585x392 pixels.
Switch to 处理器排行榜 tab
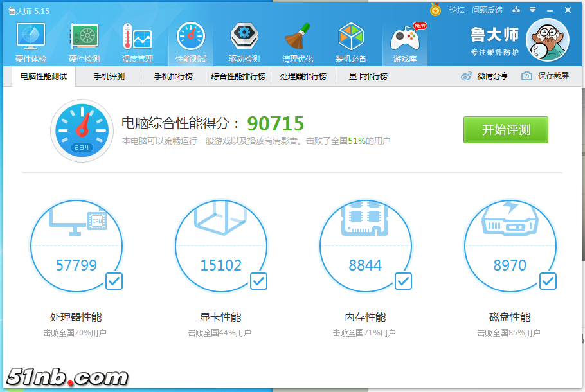coord(303,76)
